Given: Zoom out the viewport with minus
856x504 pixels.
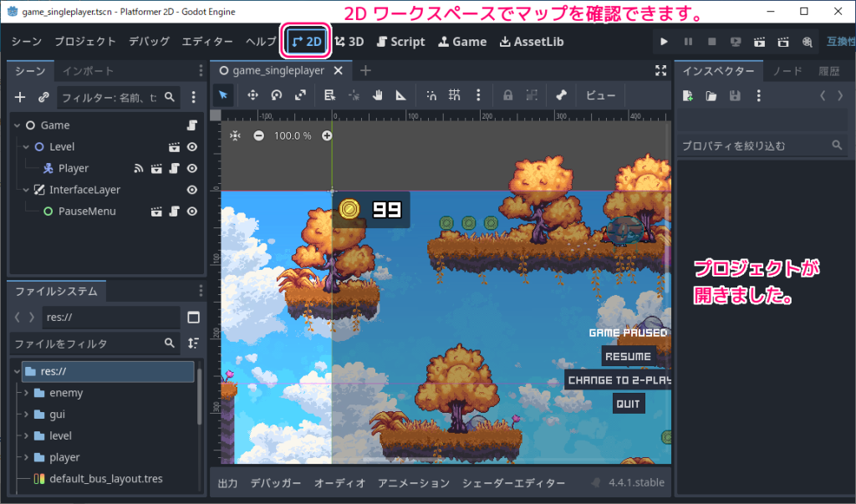Looking at the screenshot, I should click(259, 135).
